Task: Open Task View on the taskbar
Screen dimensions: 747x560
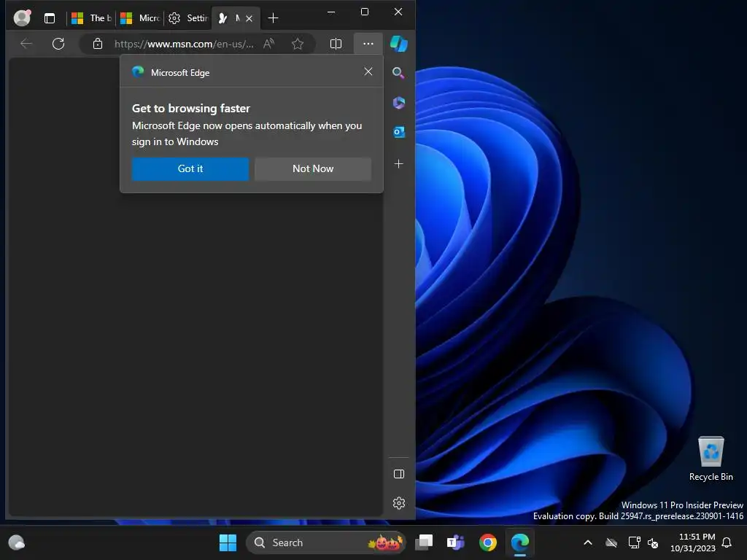Action: tap(424, 542)
